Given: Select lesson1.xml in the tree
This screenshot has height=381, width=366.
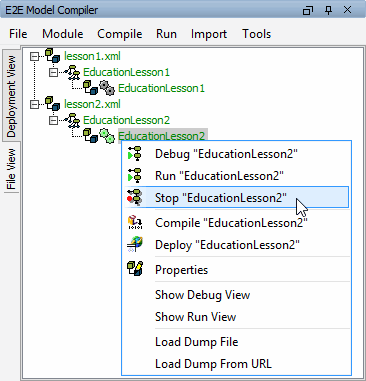Looking at the screenshot, I should click(x=92, y=56).
